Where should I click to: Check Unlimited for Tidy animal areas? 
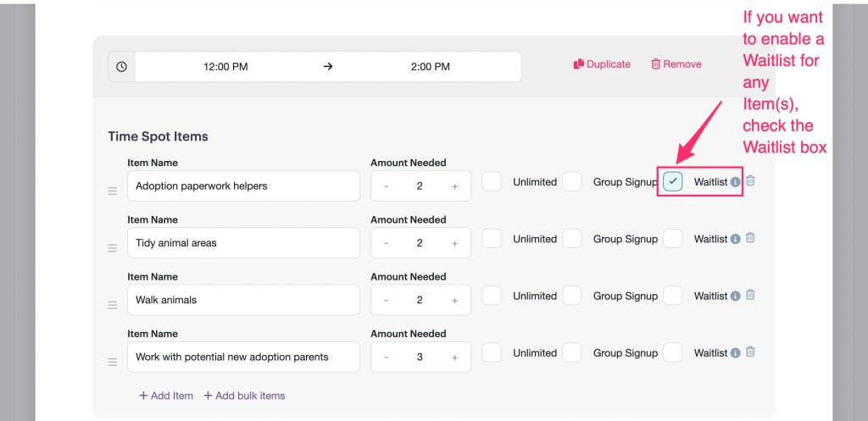(492, 238)
